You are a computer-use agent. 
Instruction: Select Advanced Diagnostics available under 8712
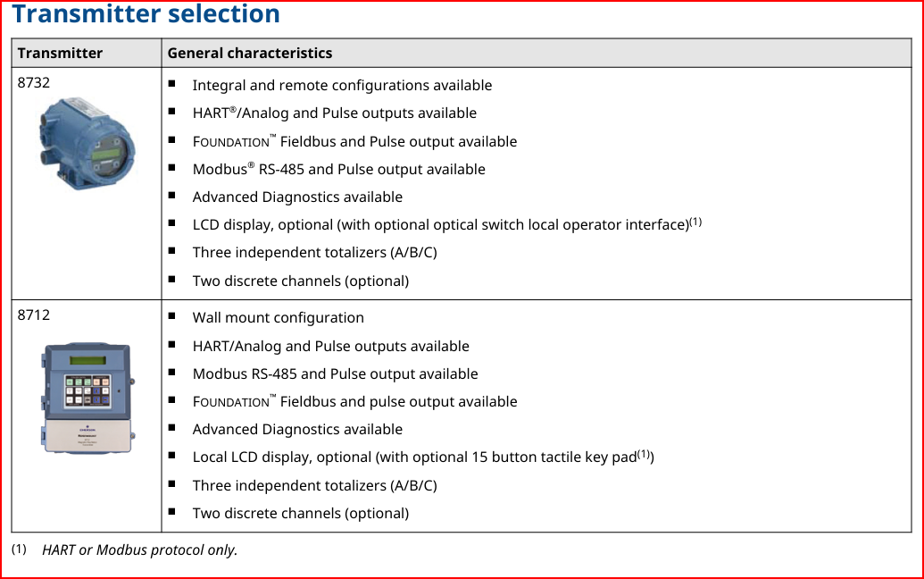click(x=297, y=429)
